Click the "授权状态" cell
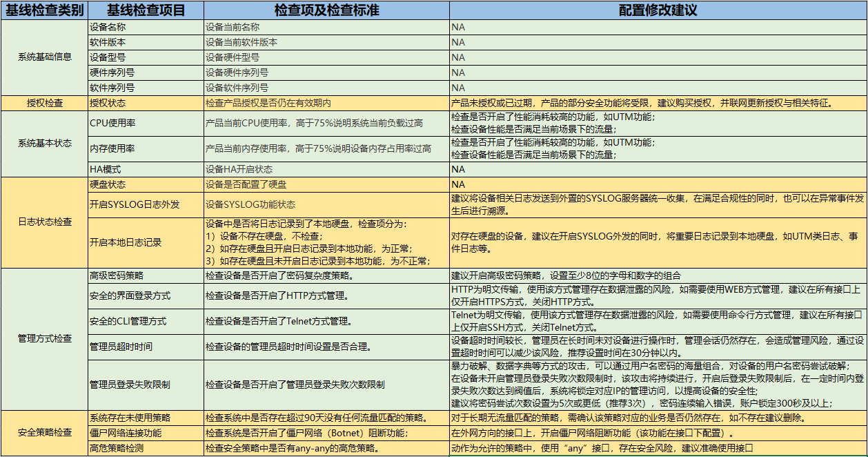Image resolution: width=868 pixels, height=457 pixels. click(146, 104)
